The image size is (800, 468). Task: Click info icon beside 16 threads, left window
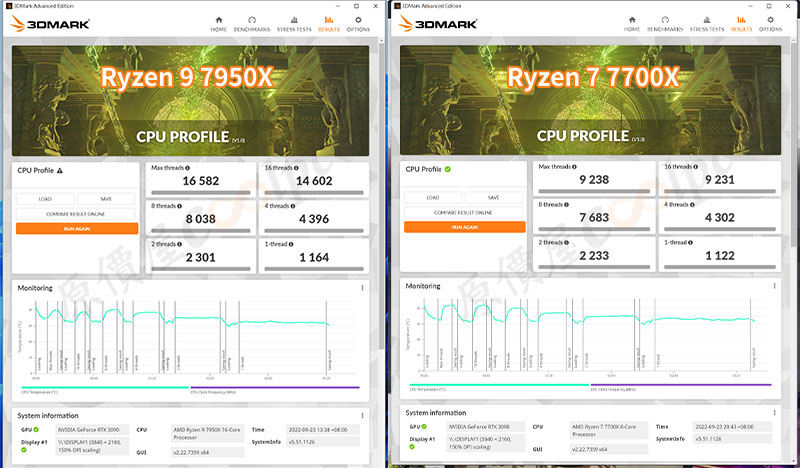(296, 168)
